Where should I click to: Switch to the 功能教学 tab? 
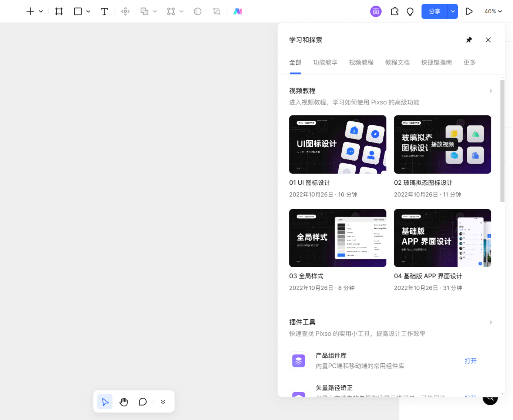[325, 63]
